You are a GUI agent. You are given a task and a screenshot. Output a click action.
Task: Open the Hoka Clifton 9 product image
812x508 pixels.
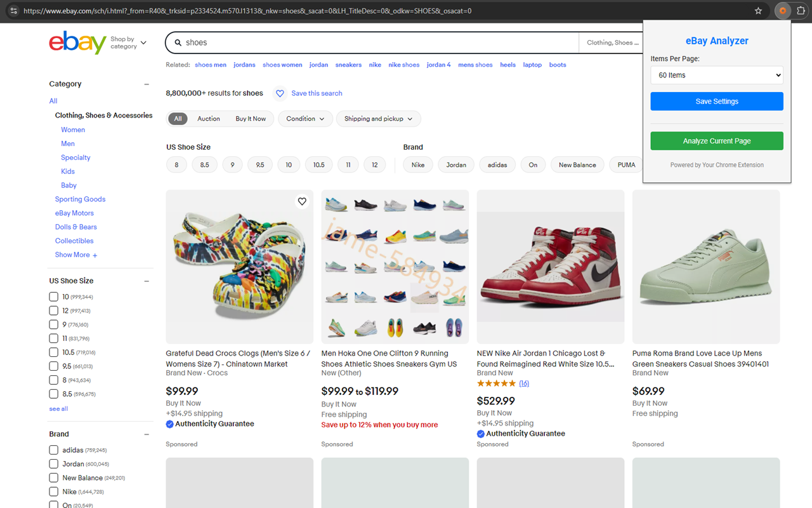[395, 267]
